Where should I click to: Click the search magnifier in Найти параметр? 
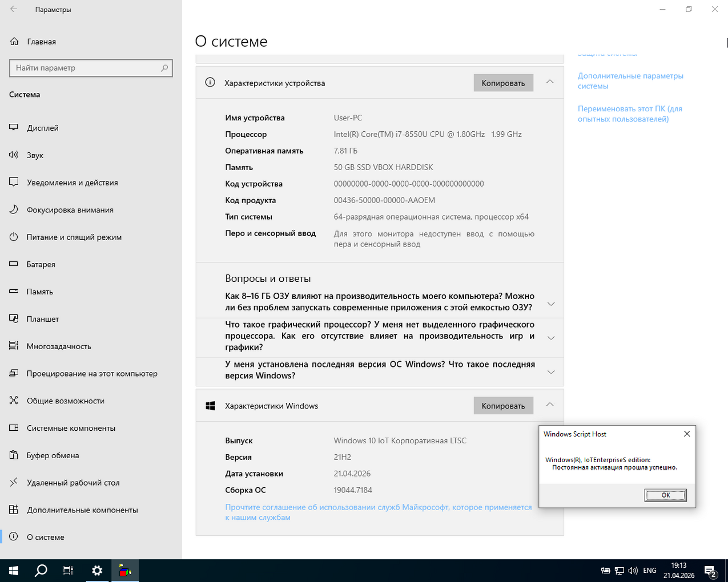click(x=164, y=68)
